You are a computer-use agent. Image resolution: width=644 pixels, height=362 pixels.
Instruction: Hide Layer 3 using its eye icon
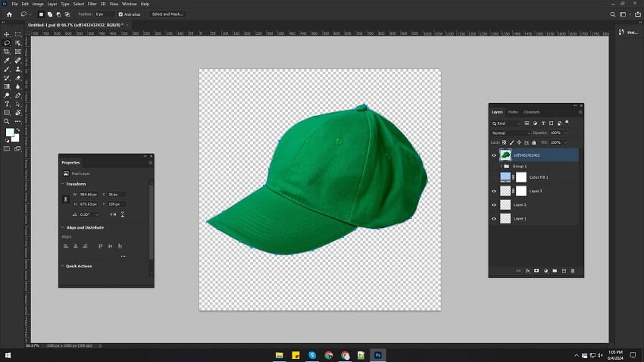[x=494, y=191]
